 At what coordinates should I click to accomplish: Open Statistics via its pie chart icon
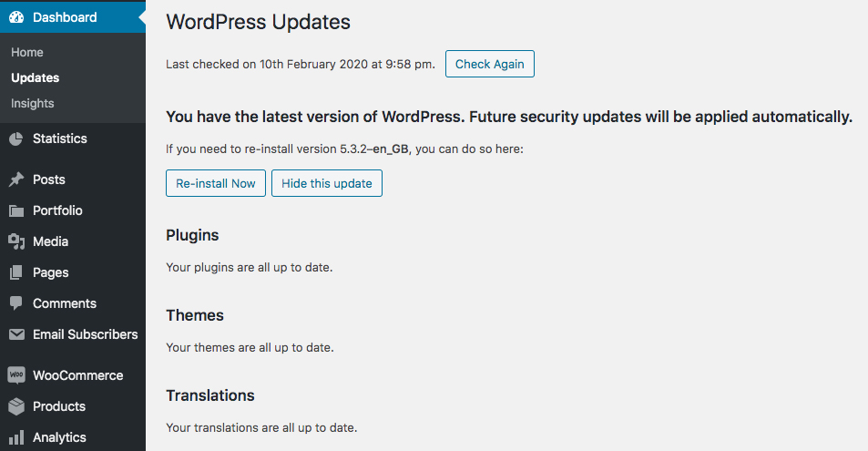pos(16,138)
